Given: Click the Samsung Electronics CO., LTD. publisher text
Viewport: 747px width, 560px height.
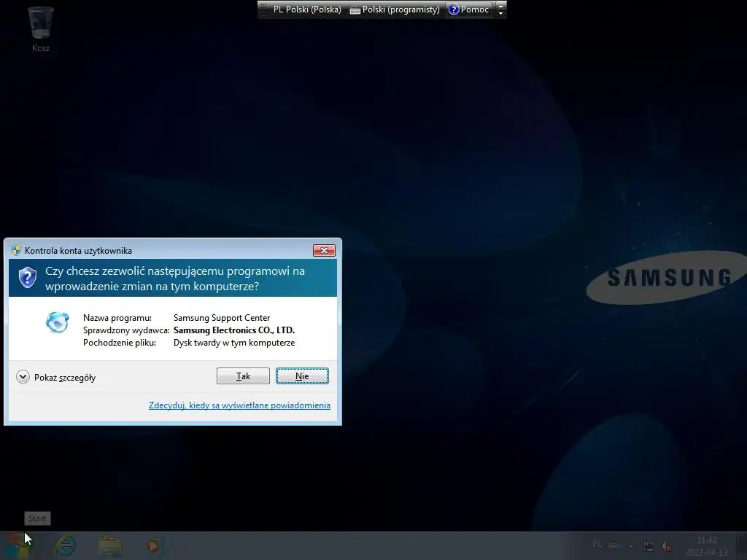Looking at the screenshot, I should pyautogui.click(x=234, y=330).
